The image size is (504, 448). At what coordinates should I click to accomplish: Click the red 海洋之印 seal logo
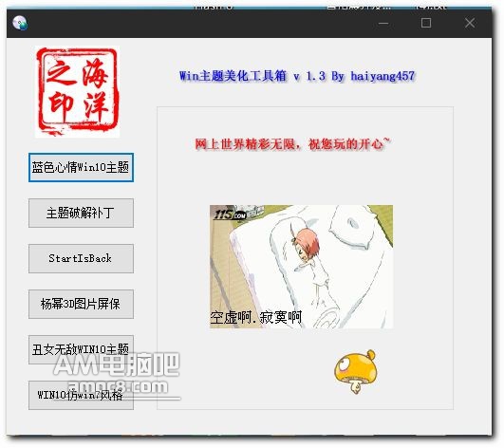pyautogui.click(x=77, y=91)
